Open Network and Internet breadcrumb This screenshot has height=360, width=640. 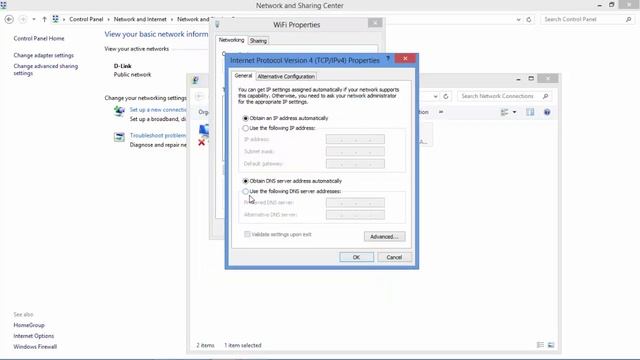(x=140, y=19)
